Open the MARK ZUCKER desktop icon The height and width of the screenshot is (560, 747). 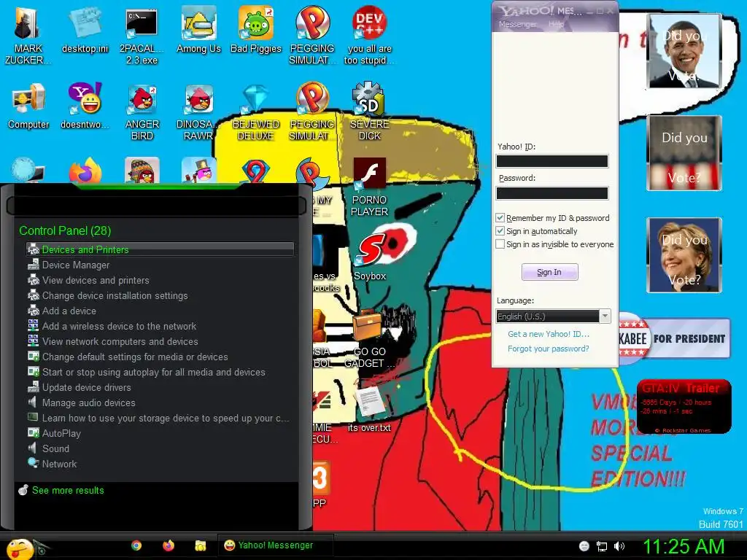click(28, 36)
